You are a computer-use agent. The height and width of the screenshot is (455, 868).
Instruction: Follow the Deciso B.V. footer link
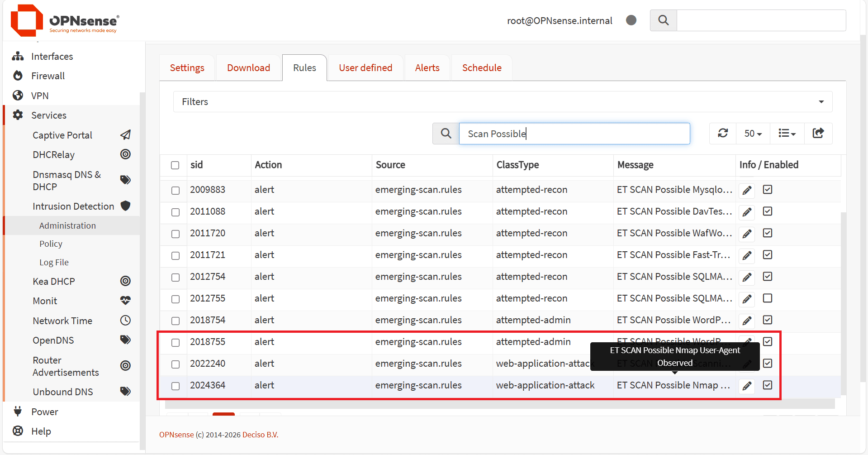click(x=260, y=435)
